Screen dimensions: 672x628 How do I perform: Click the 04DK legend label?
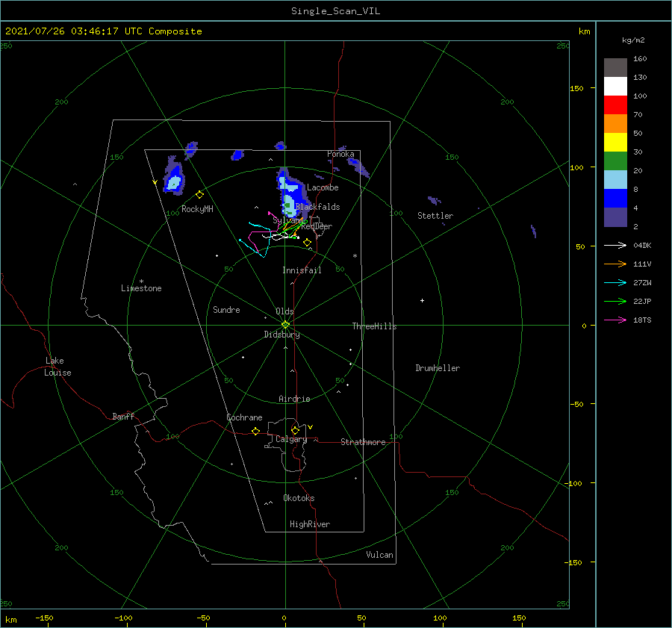click(642, 246)
